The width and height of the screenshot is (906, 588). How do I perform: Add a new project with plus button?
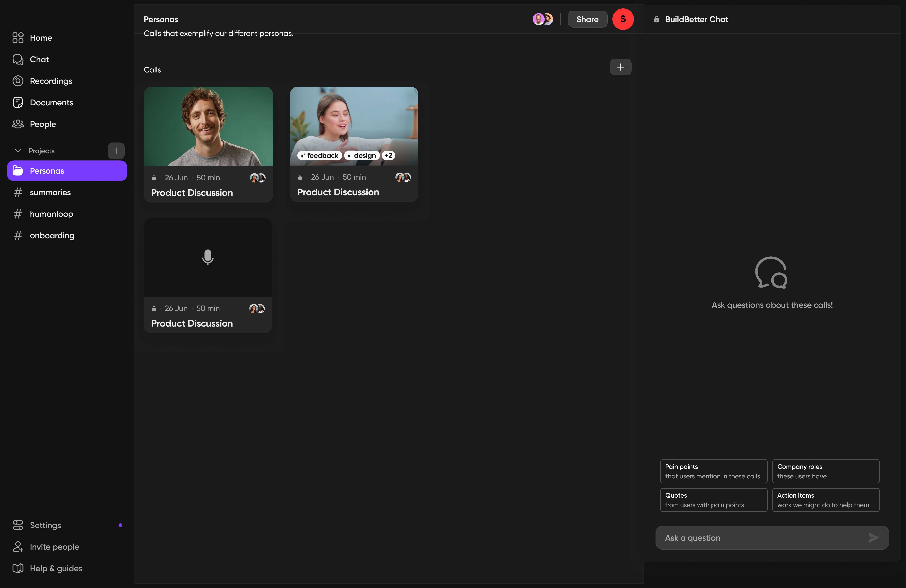click(116, 151)
